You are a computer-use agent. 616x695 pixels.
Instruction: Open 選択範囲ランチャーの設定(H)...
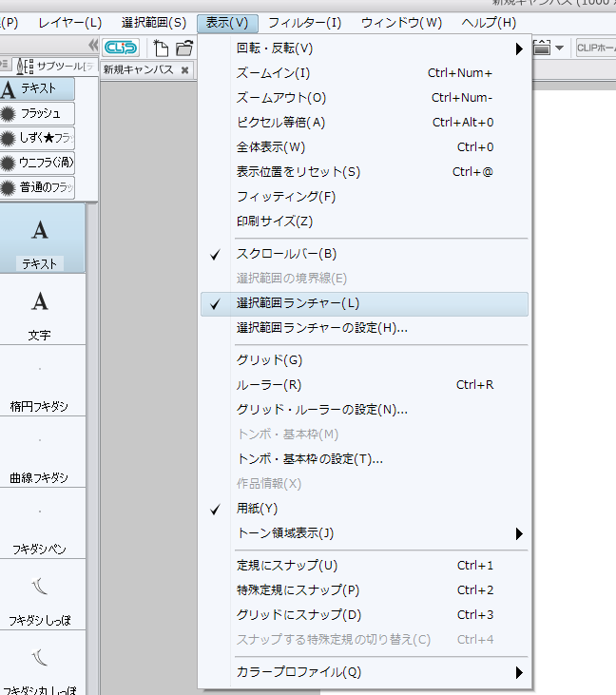(x=364, y=328)
